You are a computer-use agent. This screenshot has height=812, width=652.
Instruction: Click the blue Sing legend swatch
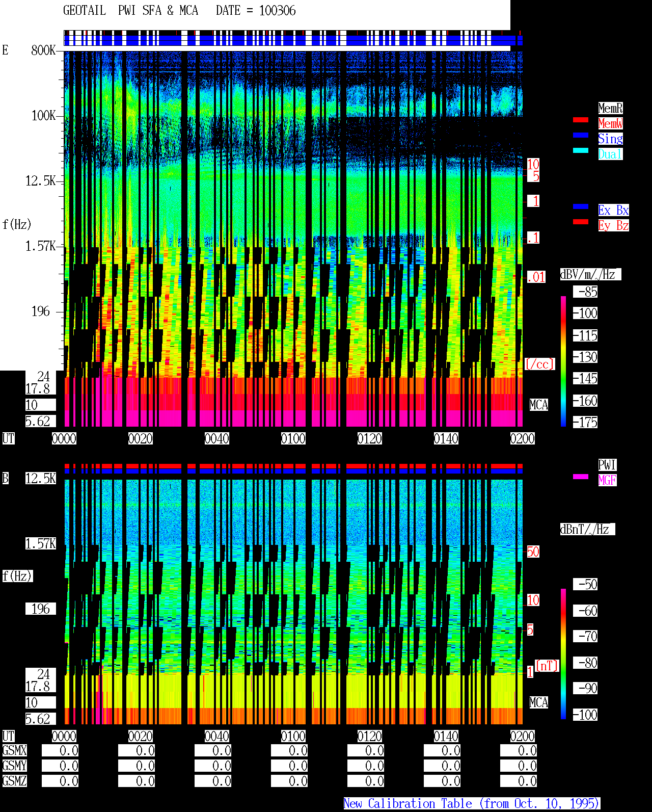click(x=581, y=135)
